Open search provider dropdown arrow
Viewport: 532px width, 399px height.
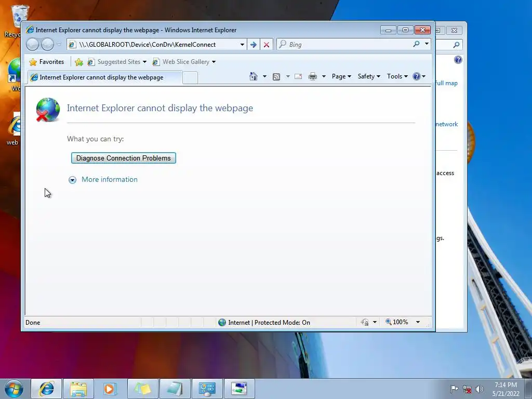[x=427, y=44]
